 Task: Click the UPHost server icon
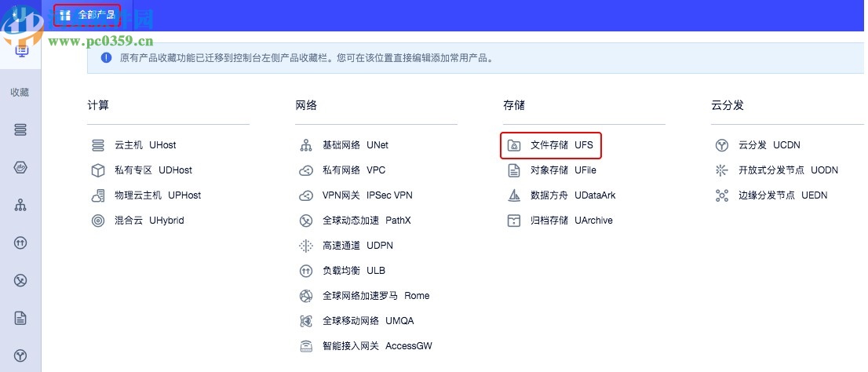pos(98,195)
